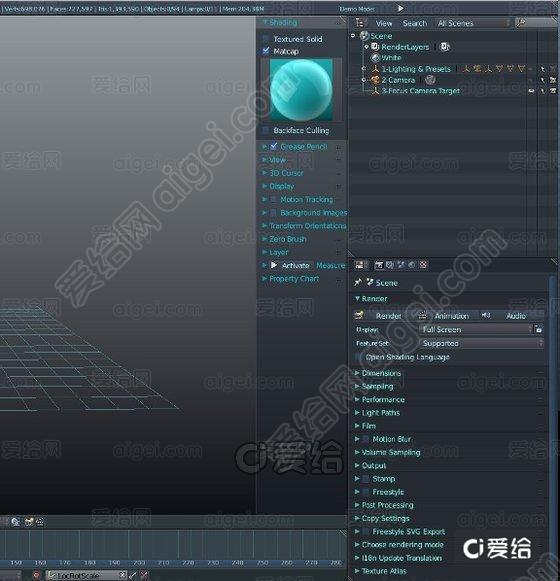Screen dimensions: 560x581
Task: Click the pin icon beside Scene
Action: (358, 282)
